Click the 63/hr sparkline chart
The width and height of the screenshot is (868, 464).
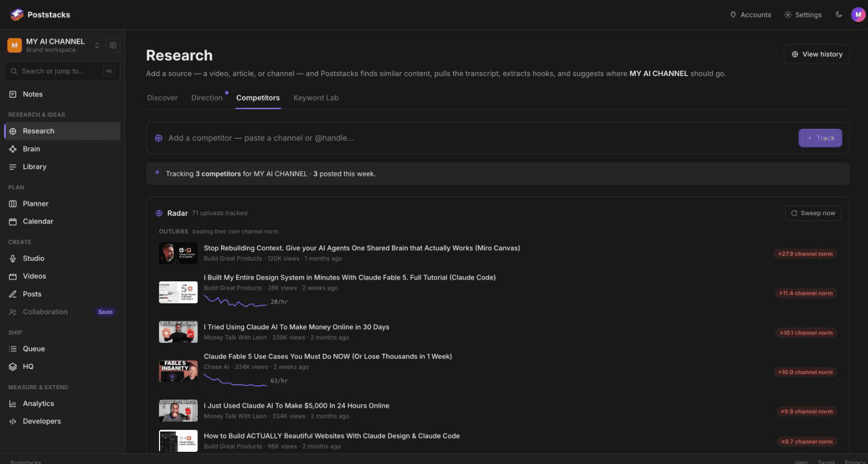pos(236,379)
